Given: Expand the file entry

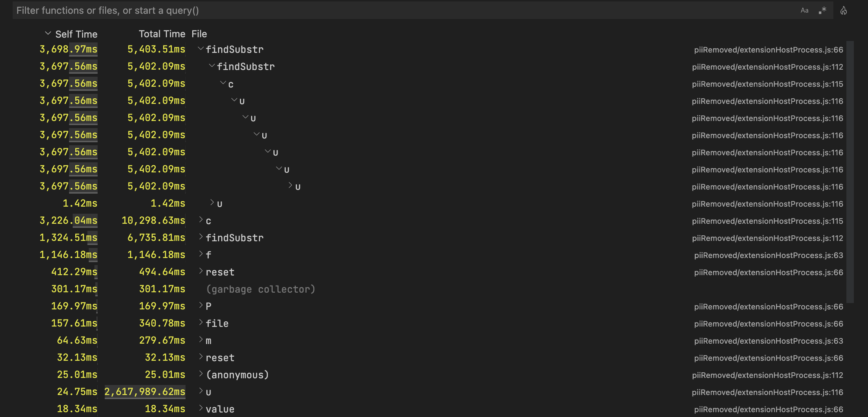Looking at the screenshot, I should point(201,323).
